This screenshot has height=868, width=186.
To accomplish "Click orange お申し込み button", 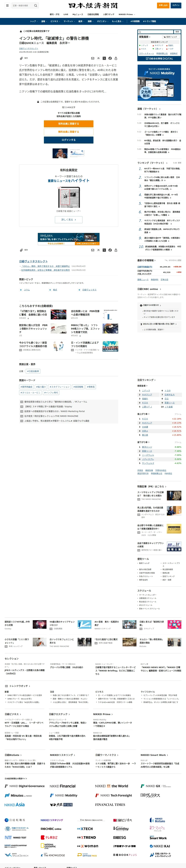I will point(163,5).
